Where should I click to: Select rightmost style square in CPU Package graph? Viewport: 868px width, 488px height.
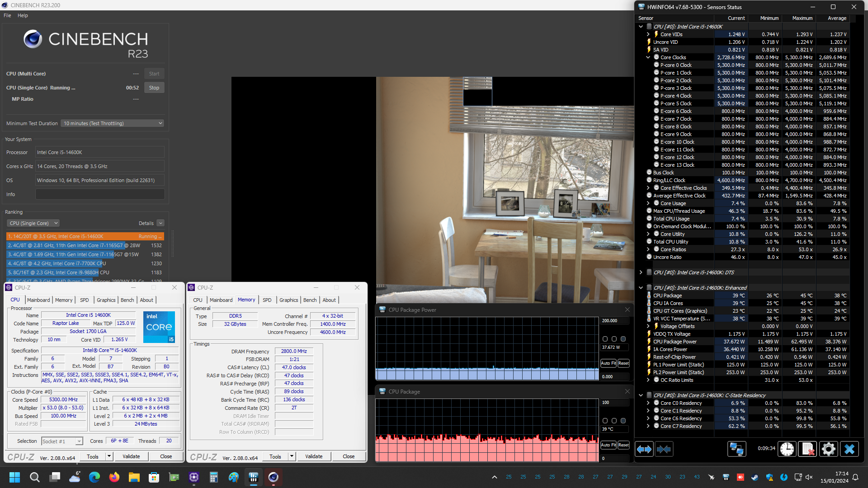tap(623, 421)
